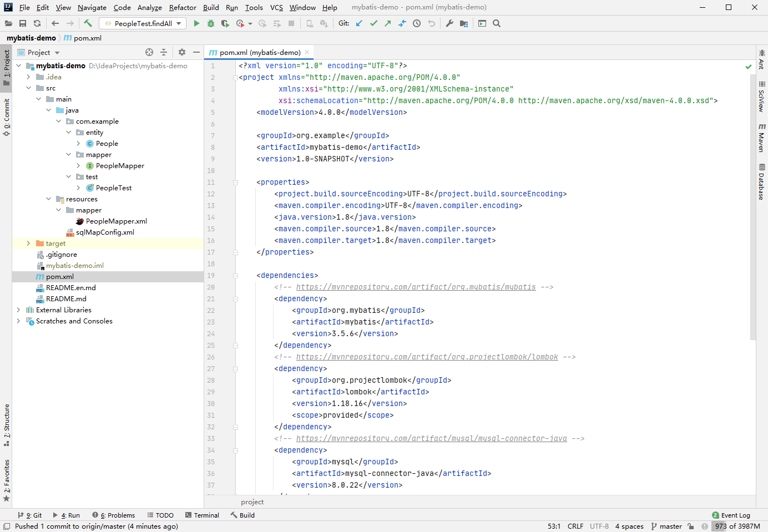Toggle read-only lock icon in status bar
This screenshot has height=532, width=768.
click(x=690, y=526)
